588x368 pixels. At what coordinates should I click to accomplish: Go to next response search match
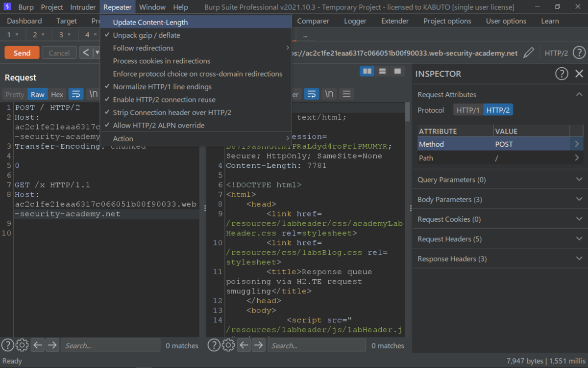click(258, 345)
